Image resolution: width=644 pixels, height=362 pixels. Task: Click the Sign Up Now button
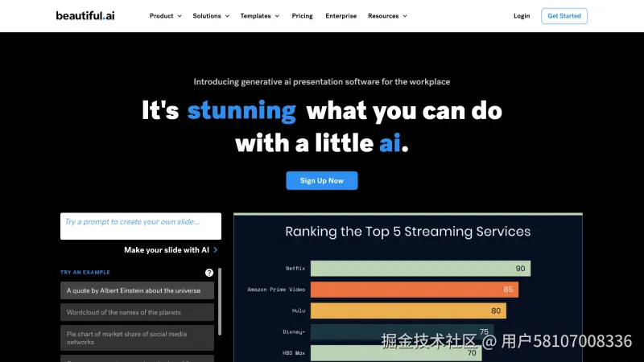coord(321,180)
